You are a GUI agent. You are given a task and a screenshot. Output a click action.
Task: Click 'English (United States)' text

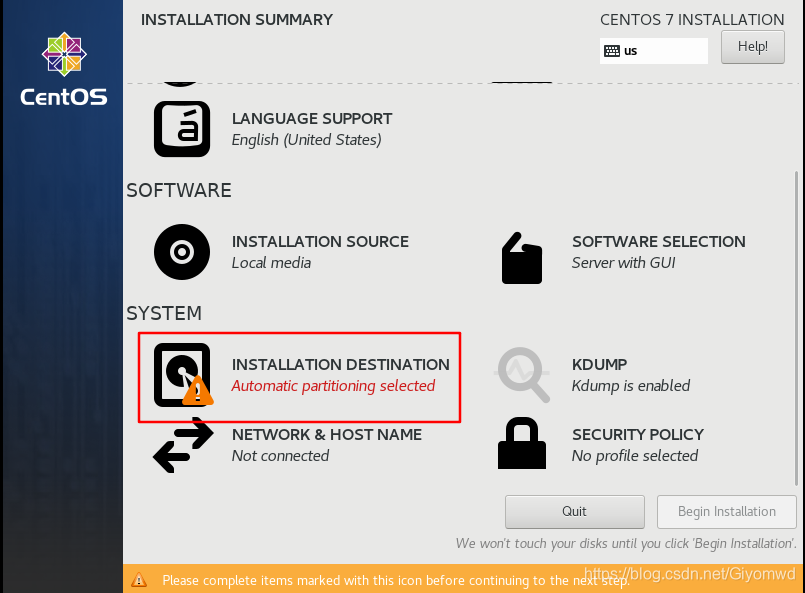[x=306, y=140]
